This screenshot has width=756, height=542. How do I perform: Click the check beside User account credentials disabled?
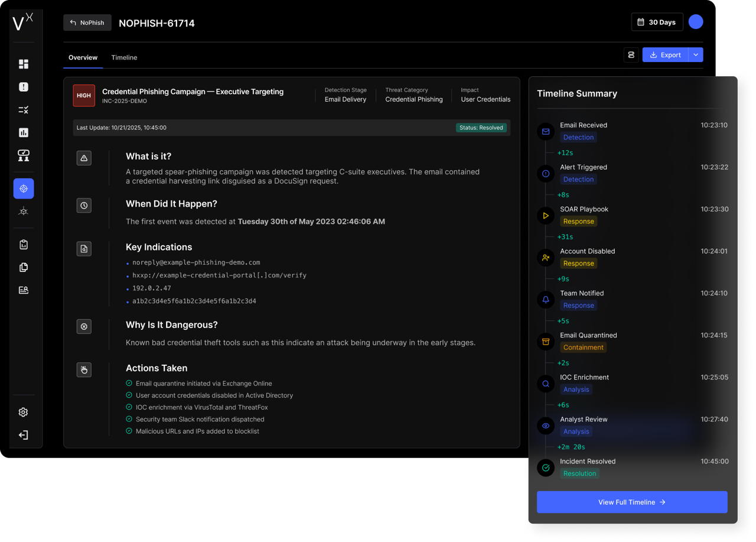coord(129,395)
